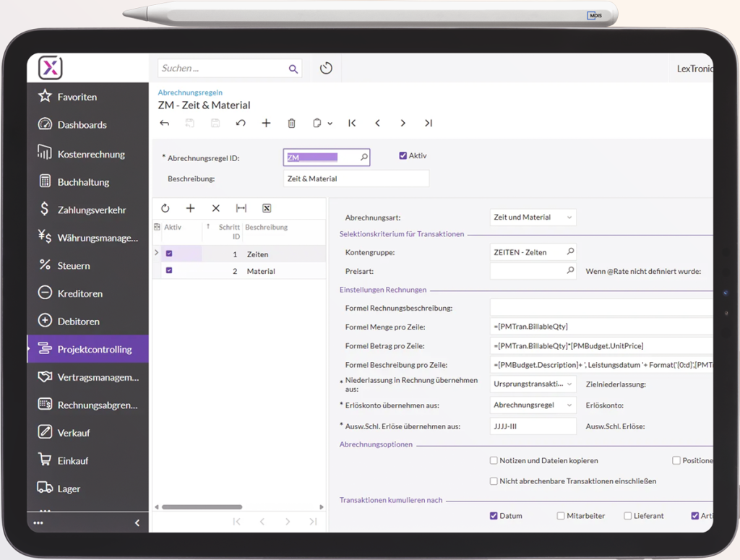The width and height of the screenshot is (740, 560).
Task: Click the history clock icon beside search
Action: tap(326, 69)
